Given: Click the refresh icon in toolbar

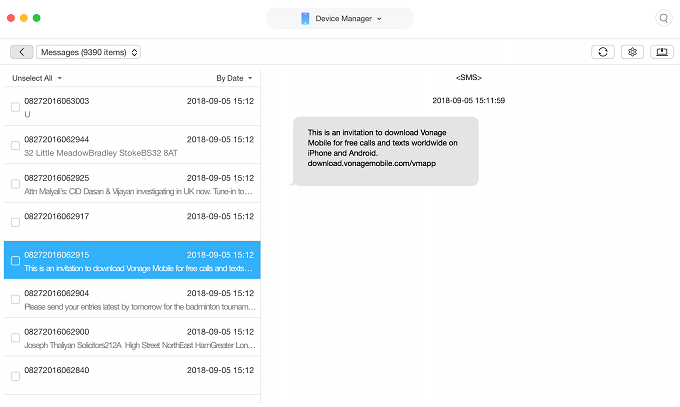Looking at the screenshot, I should coord(603,52).
